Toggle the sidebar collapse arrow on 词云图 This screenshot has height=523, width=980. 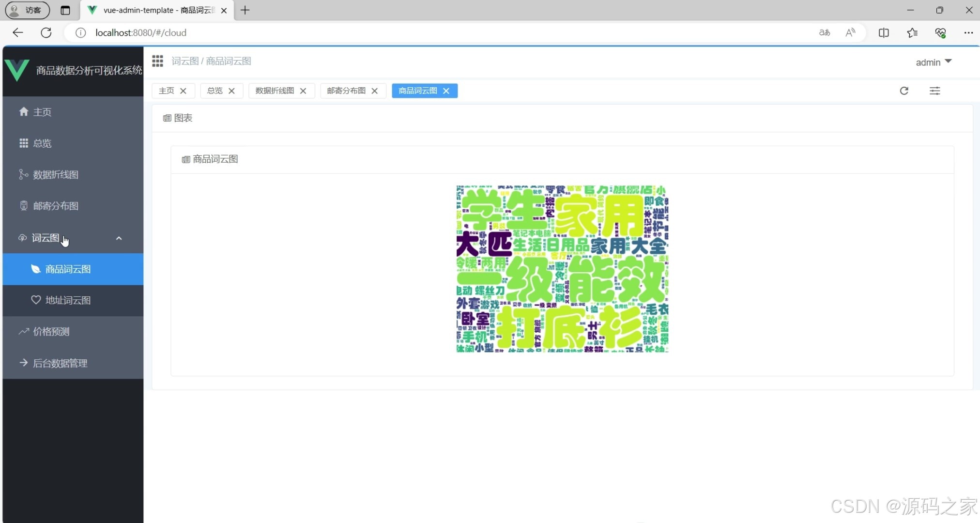pyautogui.click(x=119, y=238)
